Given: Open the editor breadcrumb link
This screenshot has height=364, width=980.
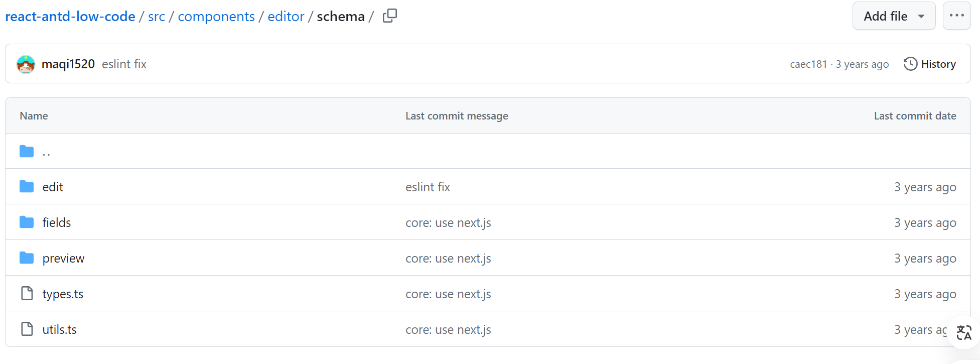Looking at the screenshot, I should click(x=286, y=17).
